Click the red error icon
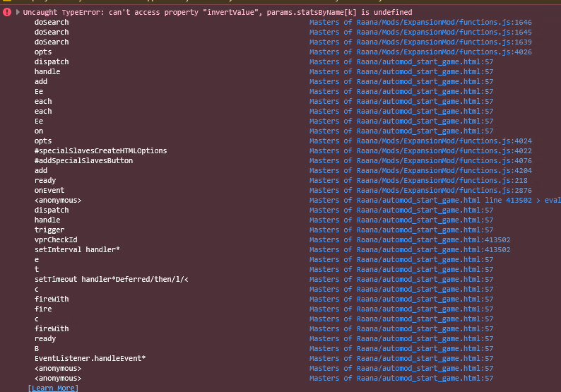This screenshot has height=392, width=561. pyautogui.click(x=6, y=12)
